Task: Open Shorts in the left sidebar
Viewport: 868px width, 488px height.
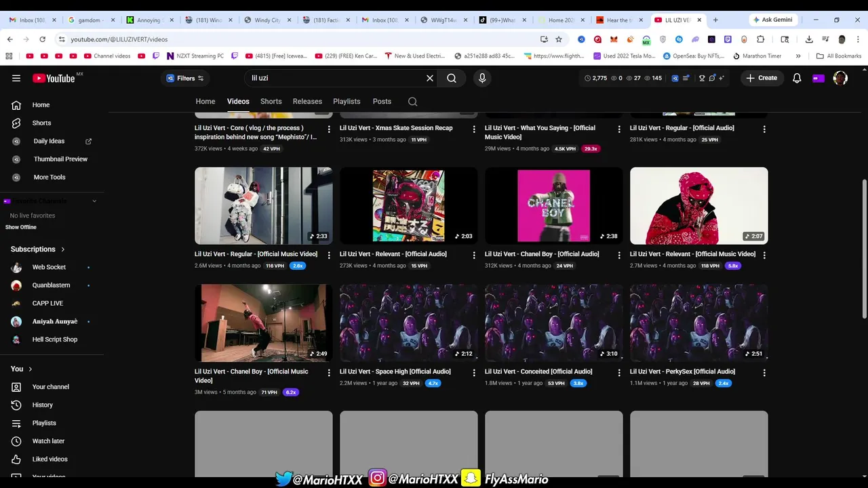Action: 52,123
